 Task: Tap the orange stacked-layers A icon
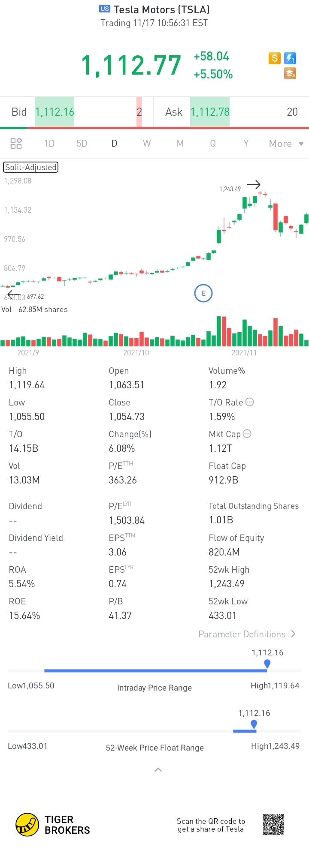click(x=290, y=74)
